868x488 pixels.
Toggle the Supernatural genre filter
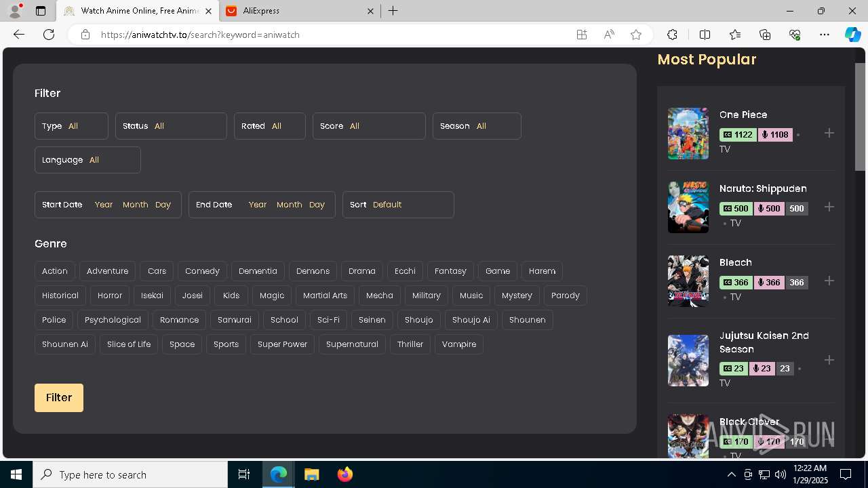click(352, 344)
